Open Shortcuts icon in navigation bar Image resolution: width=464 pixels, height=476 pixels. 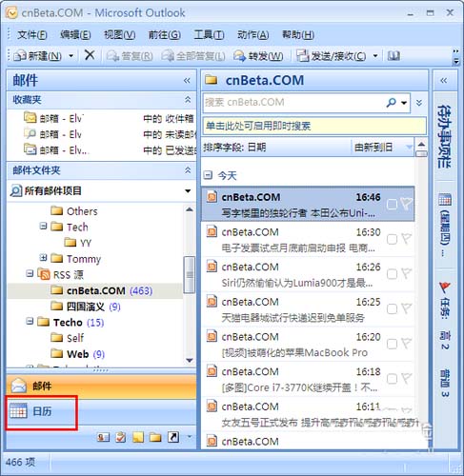(x=173, y=438)
